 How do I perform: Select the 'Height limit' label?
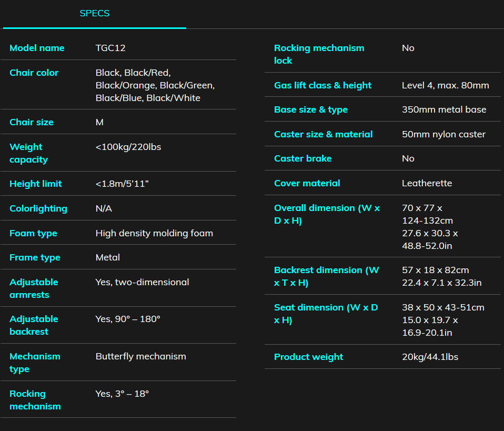[x=36, y=184]
